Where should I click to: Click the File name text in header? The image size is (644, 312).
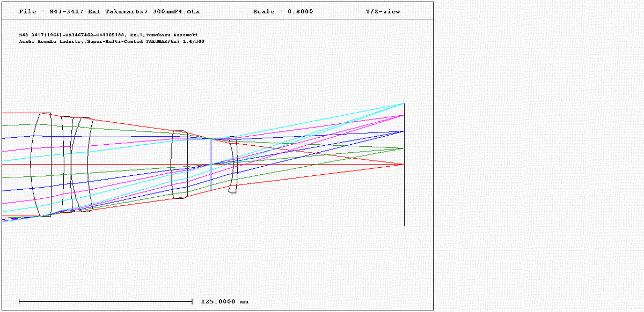(x=109, y=11)
